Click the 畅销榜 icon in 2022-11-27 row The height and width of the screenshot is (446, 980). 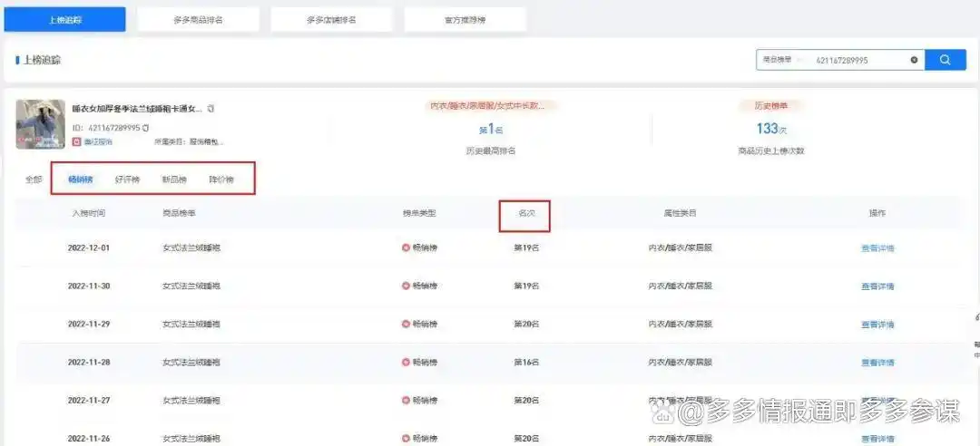(406, 400)
